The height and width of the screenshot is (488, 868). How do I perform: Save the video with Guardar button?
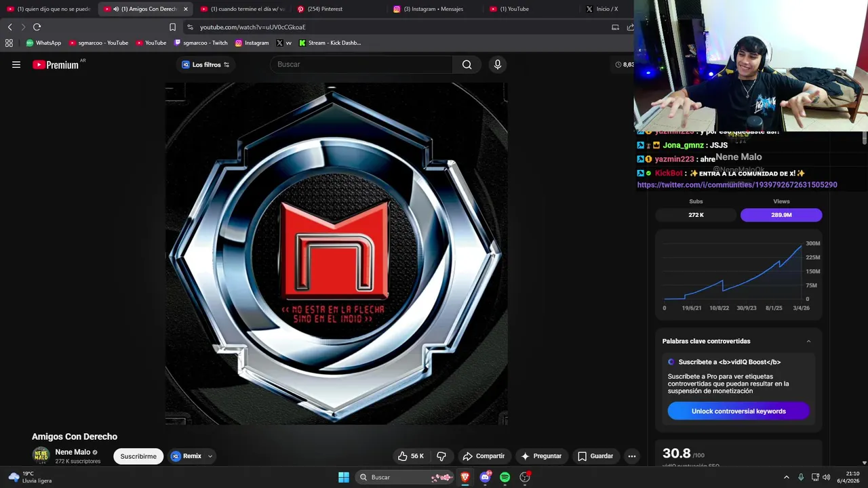tap(595, 456)
